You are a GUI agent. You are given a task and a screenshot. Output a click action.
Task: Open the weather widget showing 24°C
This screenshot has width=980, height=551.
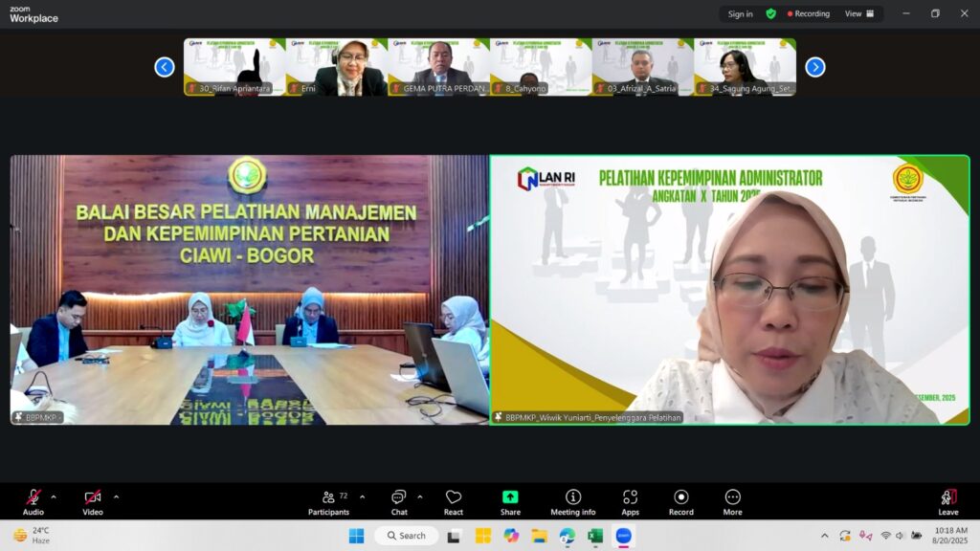(32, 536)
